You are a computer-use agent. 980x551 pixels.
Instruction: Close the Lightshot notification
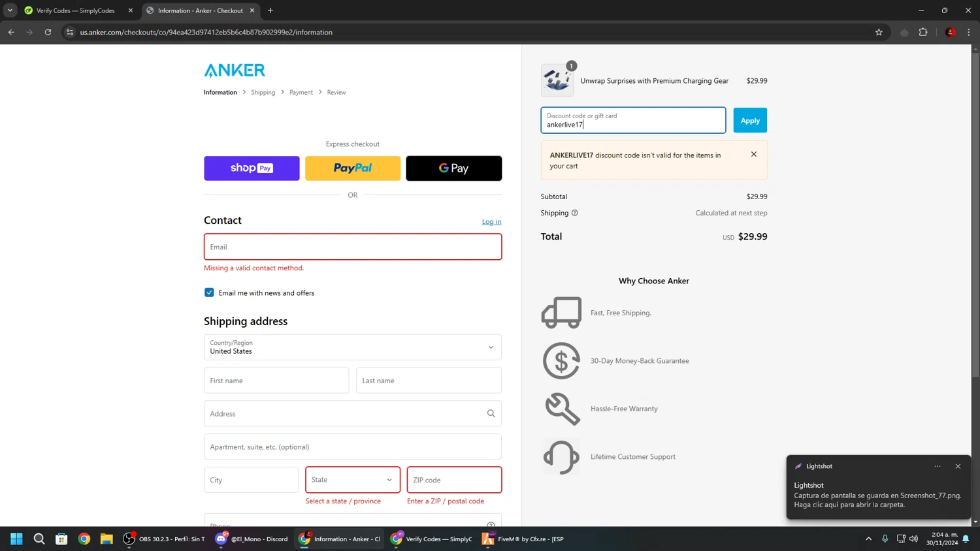pos(958,466)
